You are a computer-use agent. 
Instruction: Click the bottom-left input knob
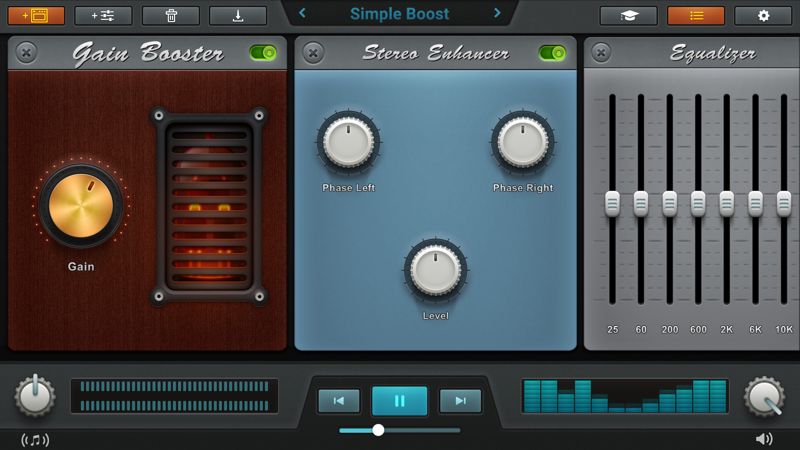[x=35, y=396]
